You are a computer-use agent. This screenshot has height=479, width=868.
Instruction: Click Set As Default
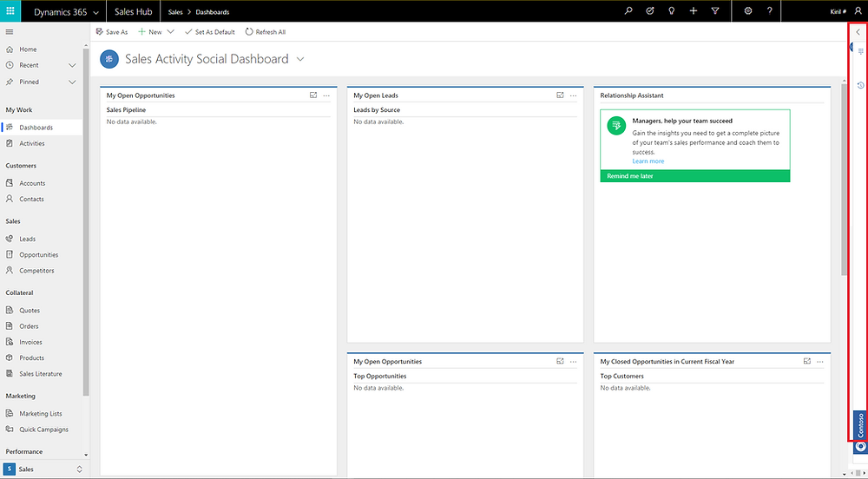210,32
